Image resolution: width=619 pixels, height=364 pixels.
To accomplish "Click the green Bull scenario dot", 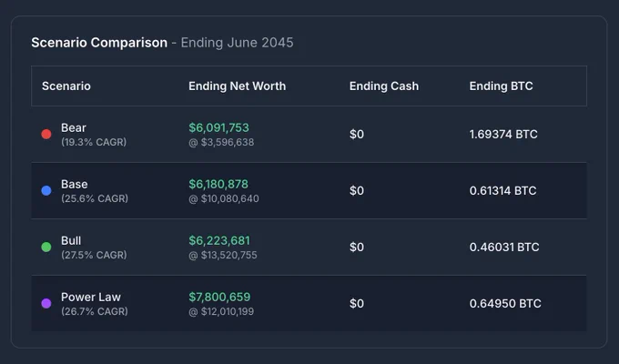I will [46, 248].
